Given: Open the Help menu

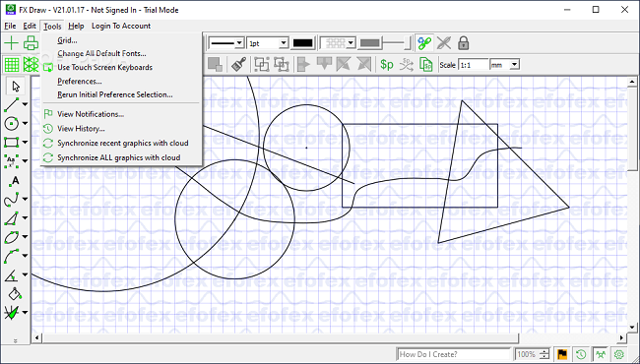Looking at the screenshot, I should 76,27.
